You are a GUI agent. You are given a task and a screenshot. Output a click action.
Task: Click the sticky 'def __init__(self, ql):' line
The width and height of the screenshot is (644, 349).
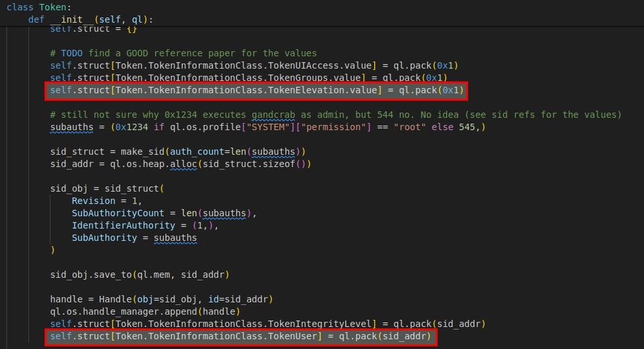click(x=91, y=19)
